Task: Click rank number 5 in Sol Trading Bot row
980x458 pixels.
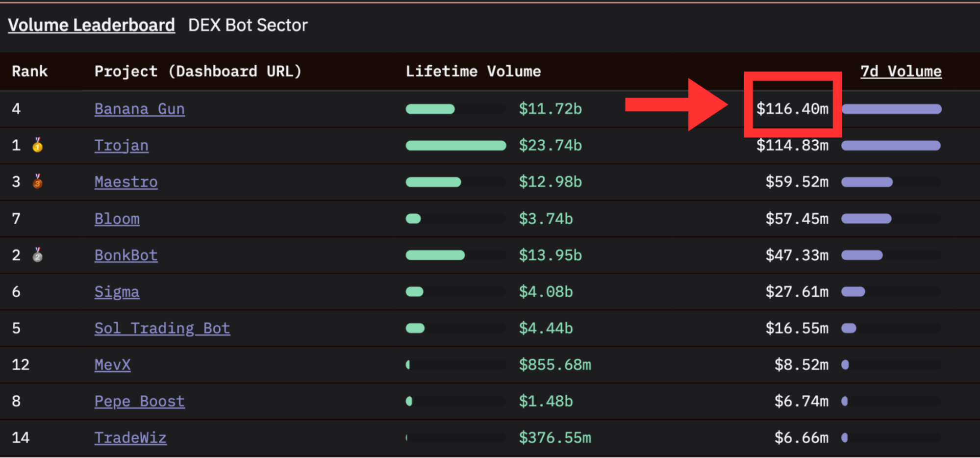Action: [x=16, y=328]
